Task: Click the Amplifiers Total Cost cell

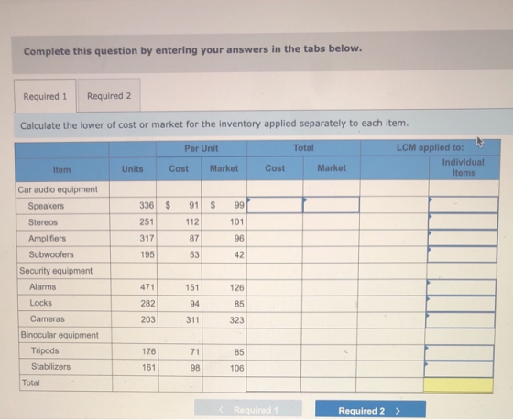Action: tap(275, 238)
